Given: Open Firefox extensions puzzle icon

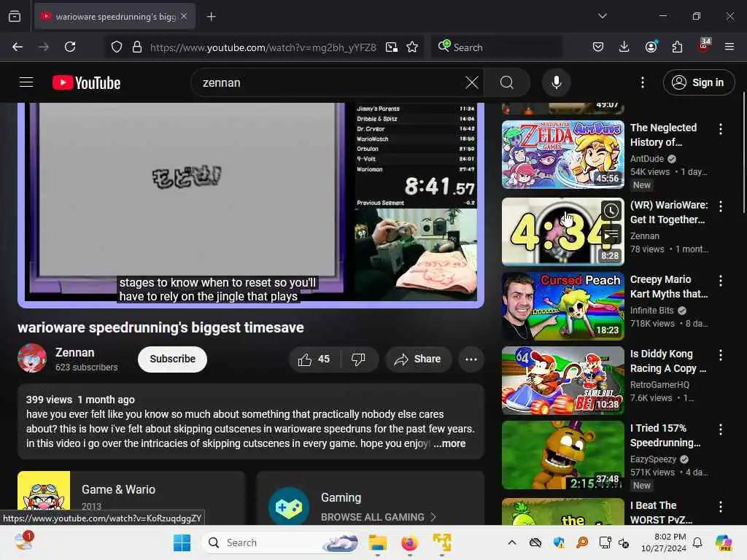Looking at the screenshot, I should pos(677,47).
